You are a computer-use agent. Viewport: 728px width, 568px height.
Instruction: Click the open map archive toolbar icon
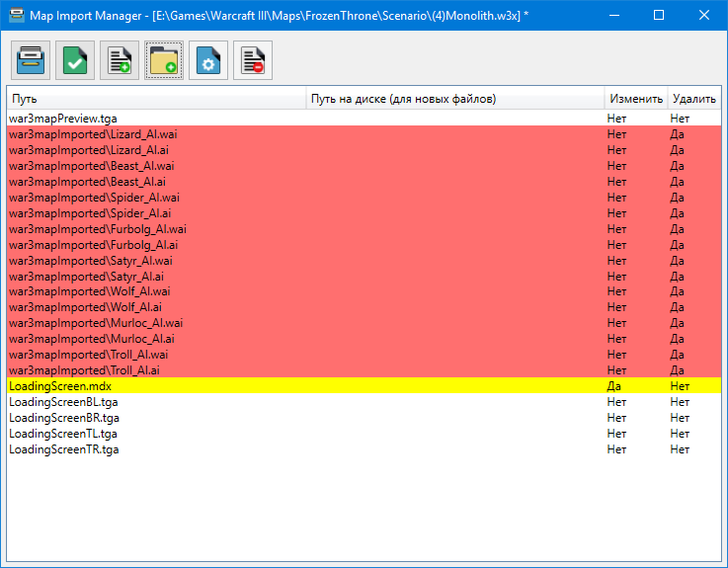coord(31,60)
